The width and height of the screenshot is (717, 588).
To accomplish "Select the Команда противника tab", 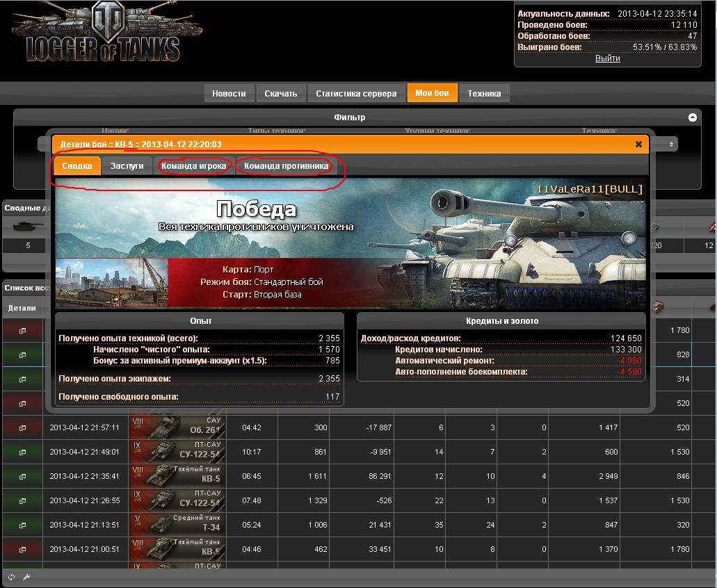I will point(286,166).
